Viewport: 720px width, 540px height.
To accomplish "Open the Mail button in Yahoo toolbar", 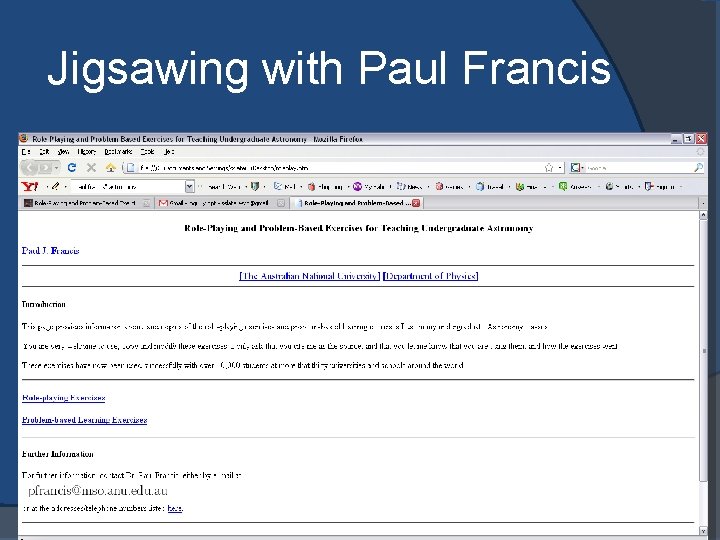I will [x=285, y=186].
